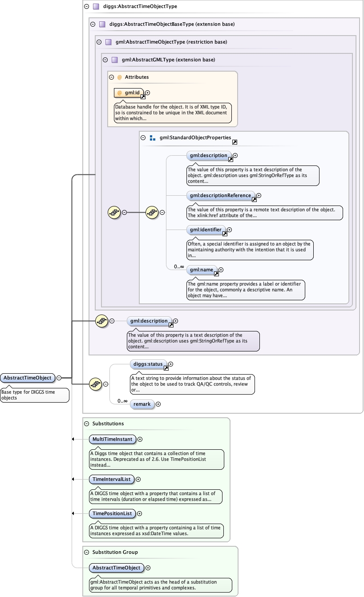
Task: Expand the remark element
Action: 158,404
